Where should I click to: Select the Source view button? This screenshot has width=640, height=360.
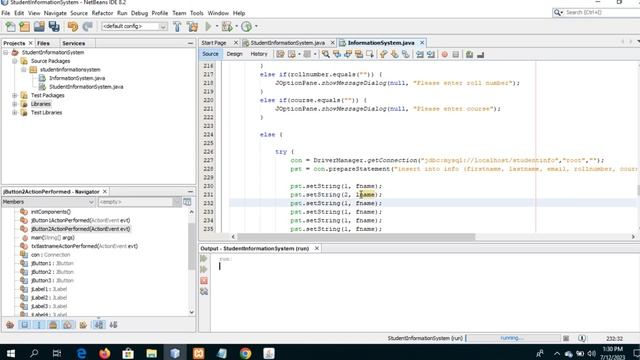pos(210,54)
